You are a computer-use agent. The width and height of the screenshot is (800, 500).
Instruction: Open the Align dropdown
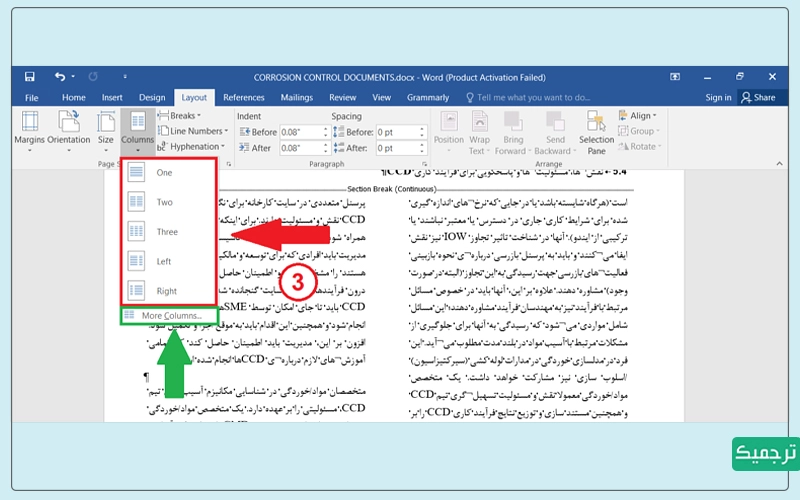pyautogui.click(x=638, y=115)
